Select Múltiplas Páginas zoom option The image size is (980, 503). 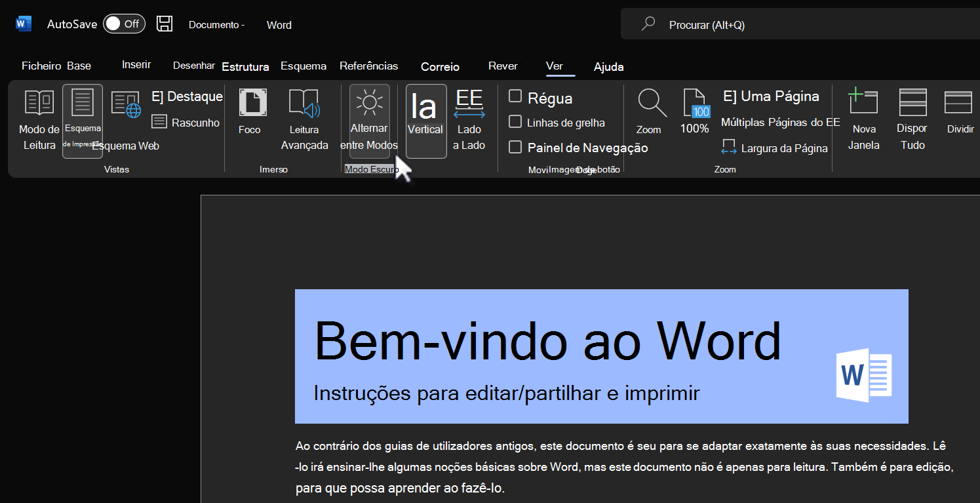[x=781, y=122]
